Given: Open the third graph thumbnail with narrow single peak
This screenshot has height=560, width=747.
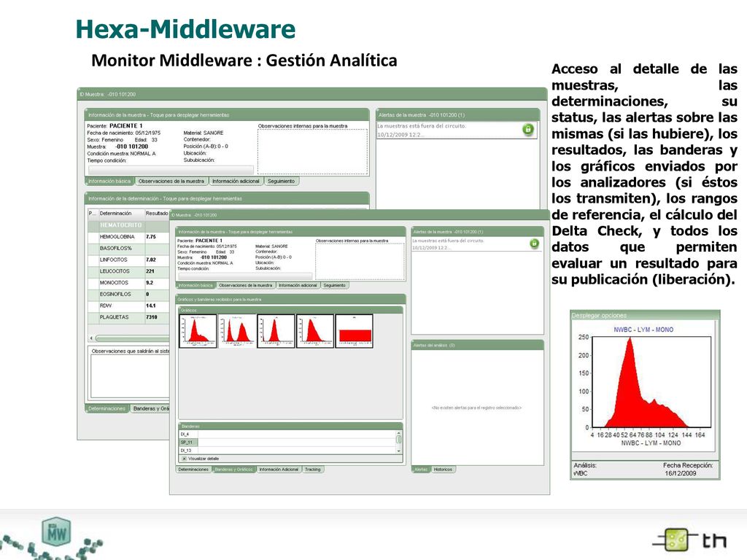Looking at the screenshot, I should (276, 331).
